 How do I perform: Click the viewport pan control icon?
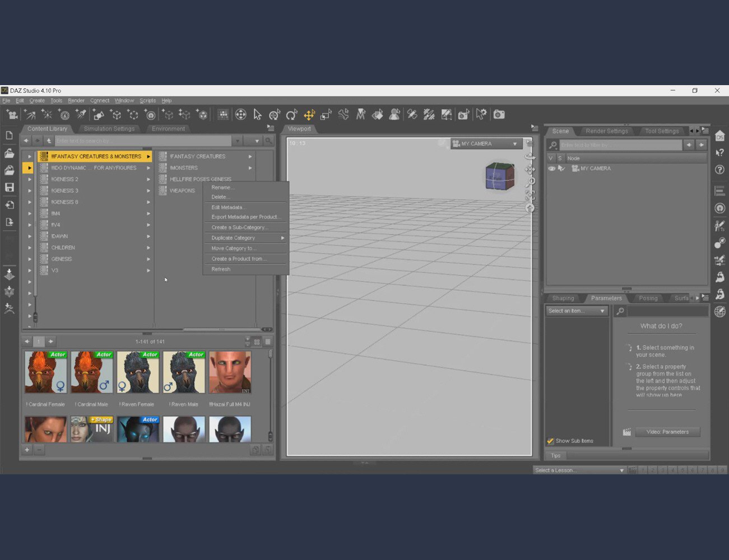click(x=530, y=169)
